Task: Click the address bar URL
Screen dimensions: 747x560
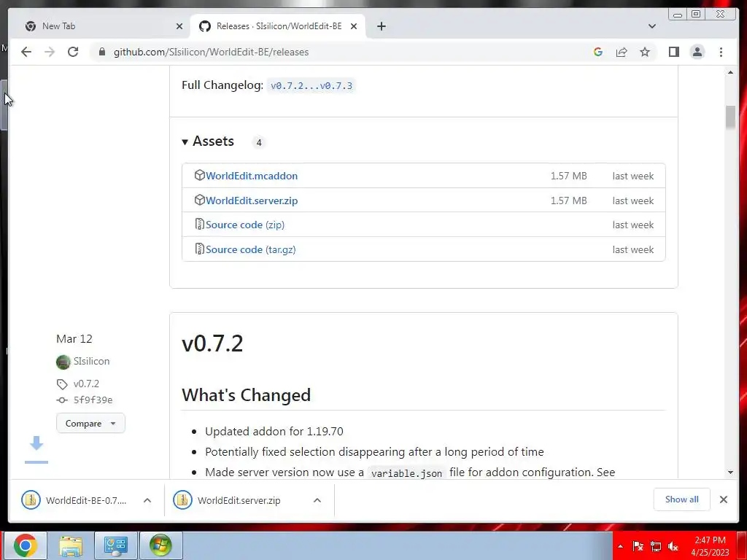Action: (211, 52)
